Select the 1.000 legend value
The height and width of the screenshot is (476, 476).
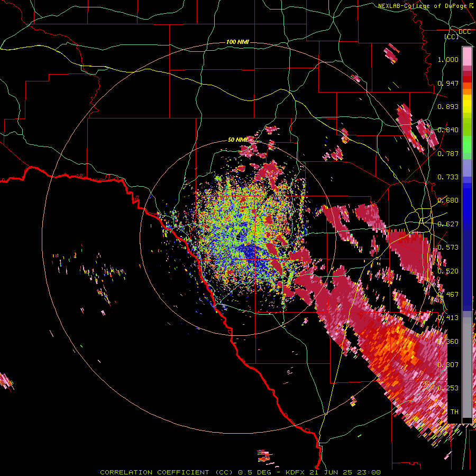tap(448, 59)
